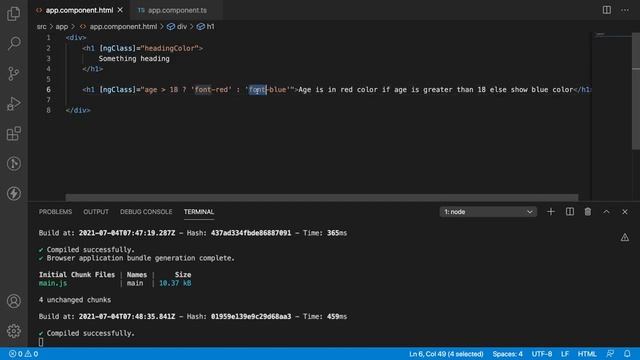Switch to the PROBLEMS panel tab

coord(55,212)
